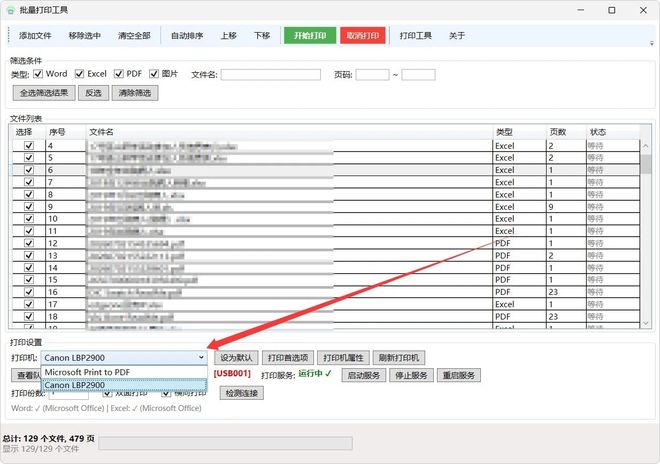This screenshot has height=464, width=660.
Task: Toggle the PDF type filter checkbox
Action: (x=119, y=74)
